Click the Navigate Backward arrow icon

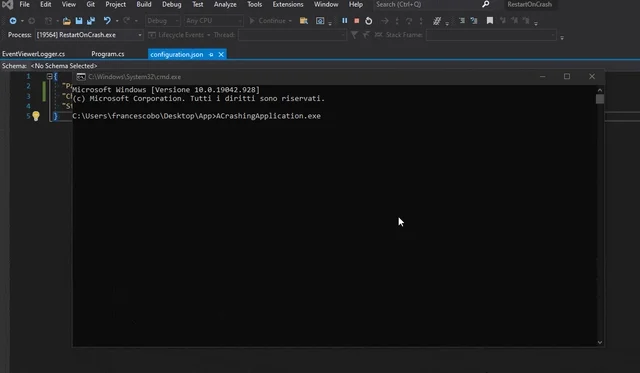pos(13,21)
